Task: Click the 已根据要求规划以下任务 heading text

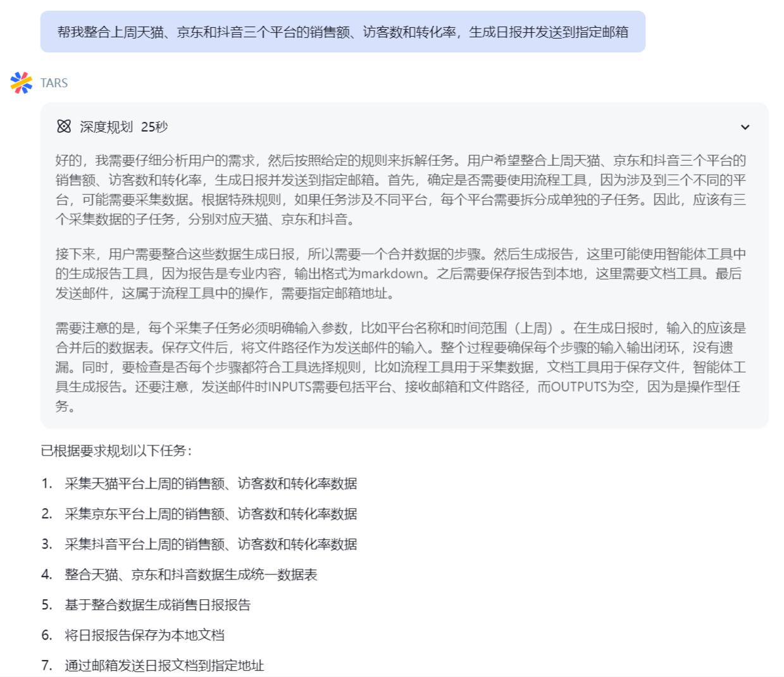Action: [116, 450]
